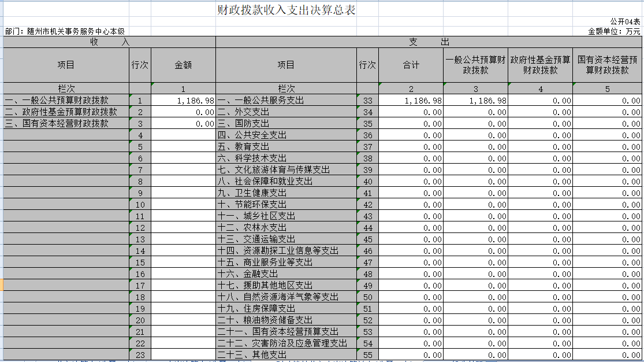This screenshot has width=644, height=362.
Task: Click the 十九、住房保障支出 cell
Action: click(256, 309)
